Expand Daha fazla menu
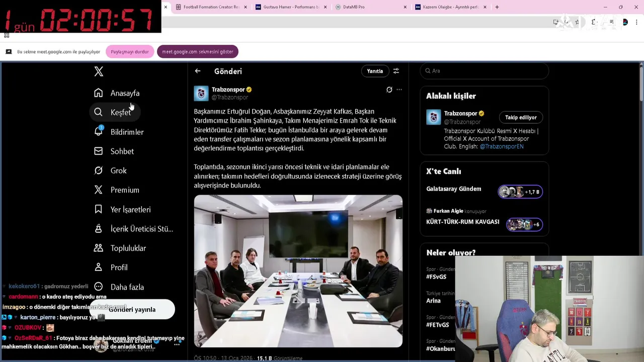644x362 pixels. 119,287
